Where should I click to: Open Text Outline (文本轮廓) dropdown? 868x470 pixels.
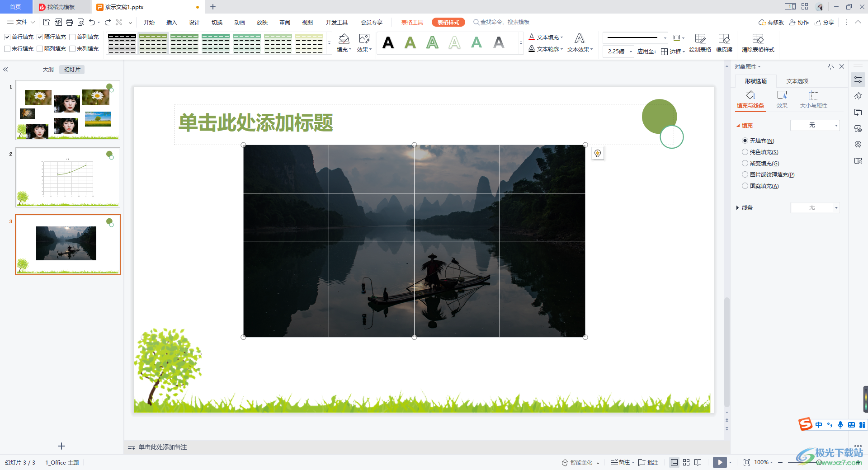546,49
